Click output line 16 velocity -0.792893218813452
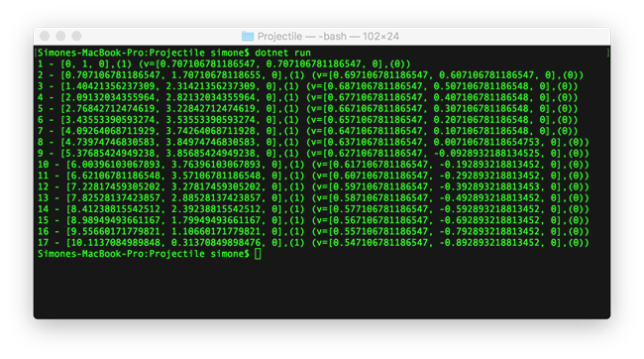The height and width of the screenshot is (359, 644). 489,231
